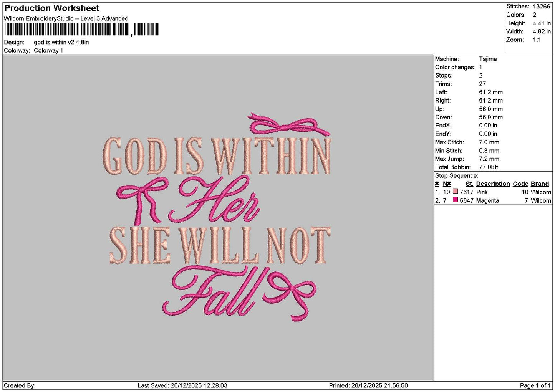Click the EndX value 0.00 in
555x392 pixels.
pos(488,126)
